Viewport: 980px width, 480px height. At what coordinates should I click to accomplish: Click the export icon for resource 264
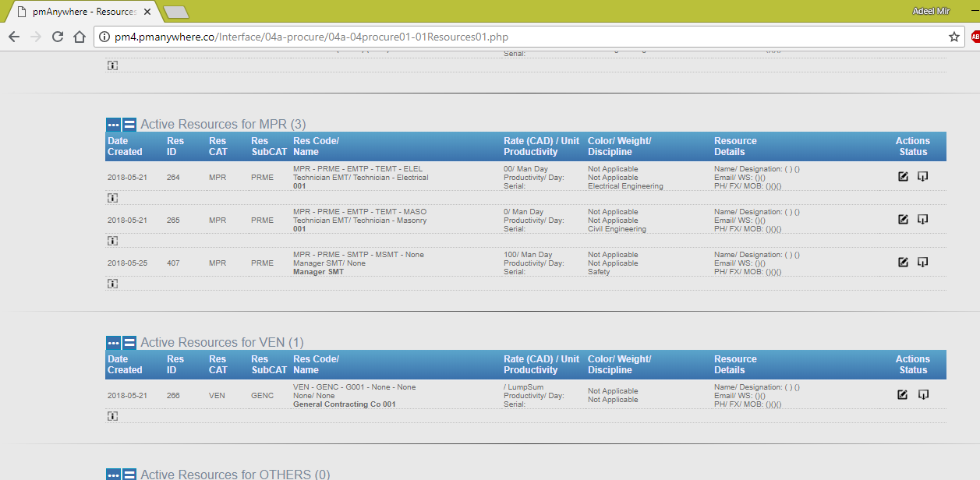[x=922, y=177]
